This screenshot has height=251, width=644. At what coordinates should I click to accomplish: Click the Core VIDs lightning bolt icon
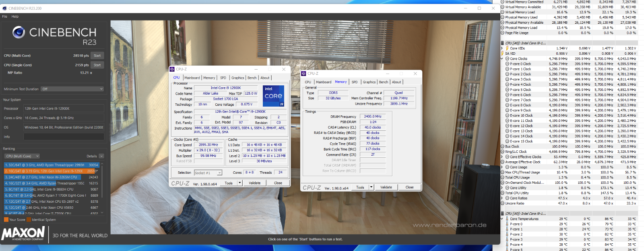click(x=507, y=48)
